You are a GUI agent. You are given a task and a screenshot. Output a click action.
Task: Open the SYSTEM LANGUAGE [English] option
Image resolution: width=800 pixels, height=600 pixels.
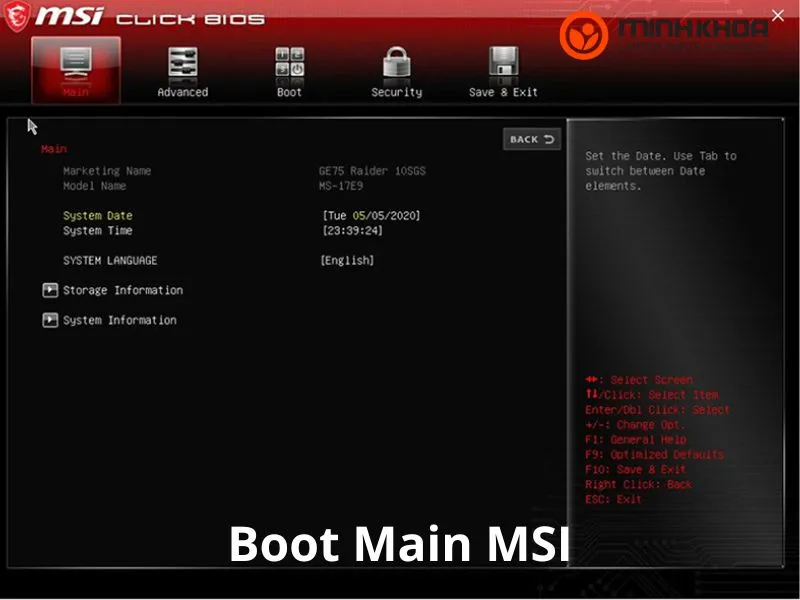347,261
